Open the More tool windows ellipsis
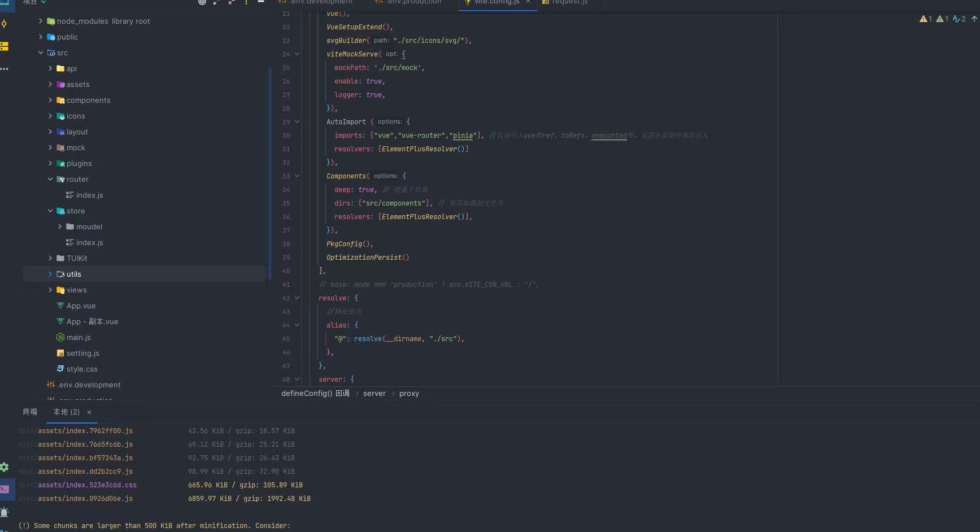This screenshot has width=980, height=532. [x=4, y=69]
